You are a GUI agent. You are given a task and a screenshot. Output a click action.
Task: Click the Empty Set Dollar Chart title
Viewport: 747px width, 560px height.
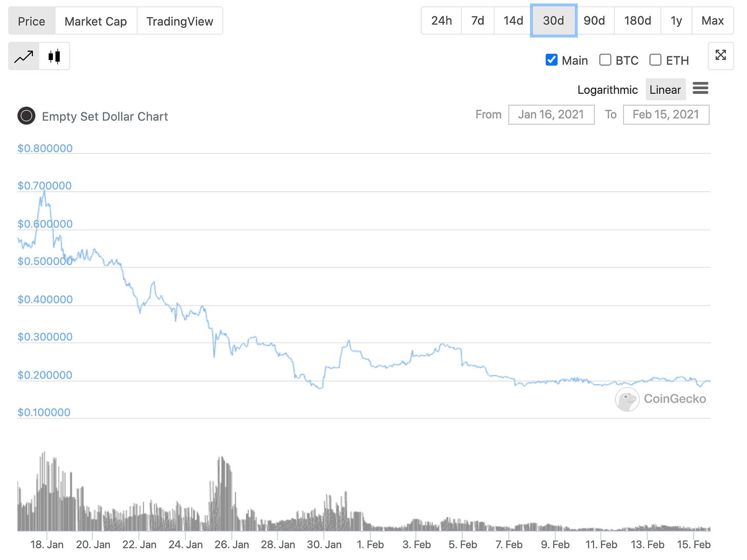point(105,116)
